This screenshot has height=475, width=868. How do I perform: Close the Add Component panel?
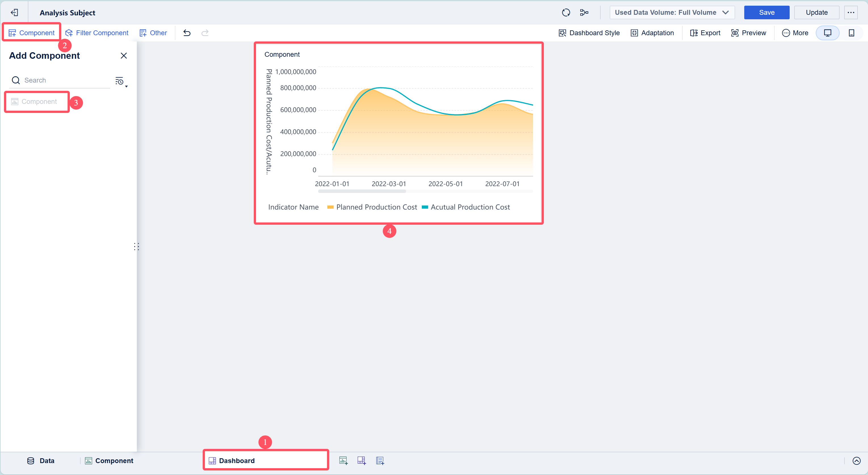pyautogui.click(x=124, y=56)
